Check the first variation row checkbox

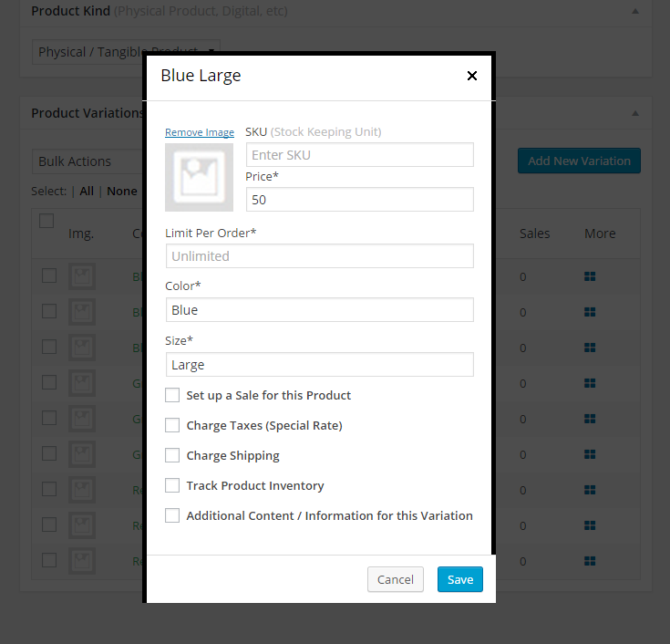coord(49,275)
